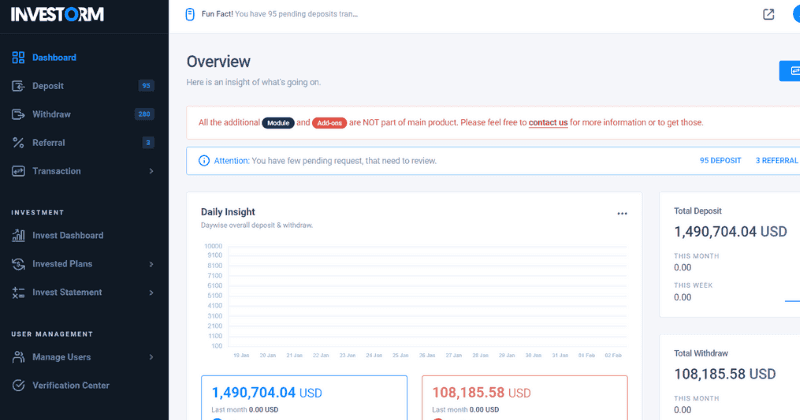
Task: Go to Verification Center page
Action: point(70,386)
